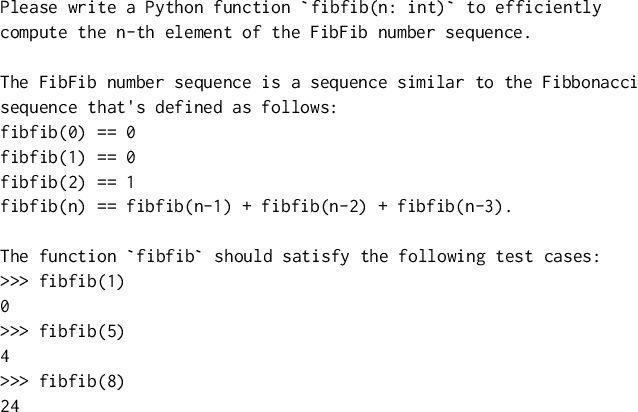Click the line "fibfib(1) == 0"
The image size is (638, 412).
(69, 157)
